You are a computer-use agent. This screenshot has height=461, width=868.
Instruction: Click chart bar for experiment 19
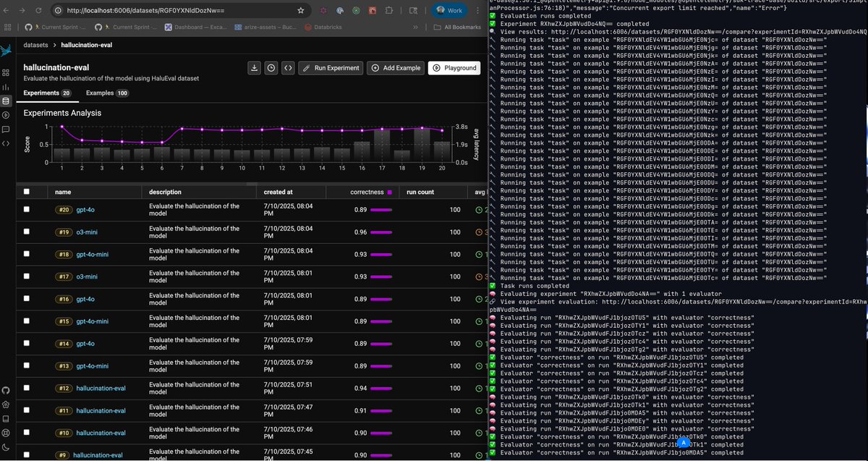click(x=422, y=145)
